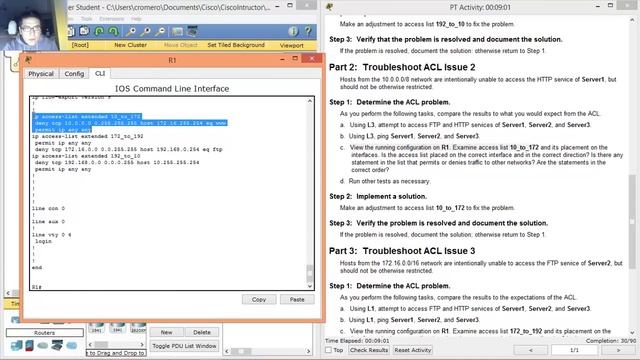The image size is (640, 360).
Task: Click the Paste button in R1 window
Action: pyautogui.click(x=297, y=300)
